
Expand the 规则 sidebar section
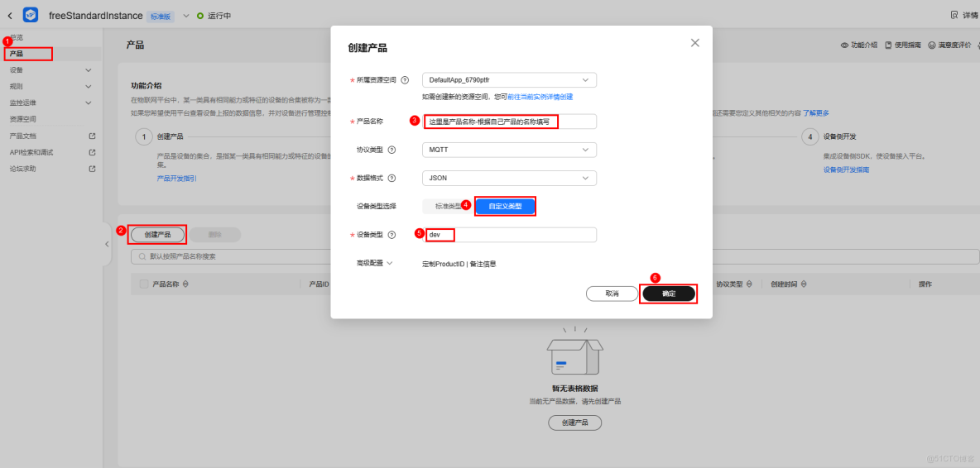click(x=88, y=86)
